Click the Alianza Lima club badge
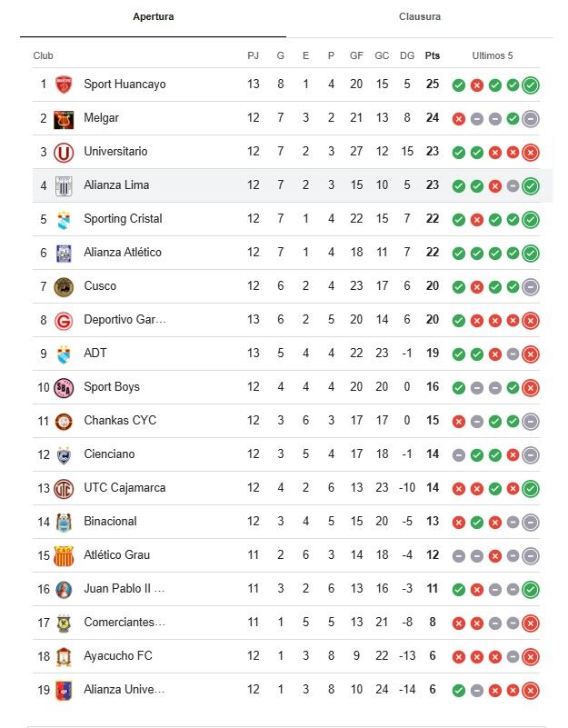This screenshot has width=568, height=728. point(65,185)
